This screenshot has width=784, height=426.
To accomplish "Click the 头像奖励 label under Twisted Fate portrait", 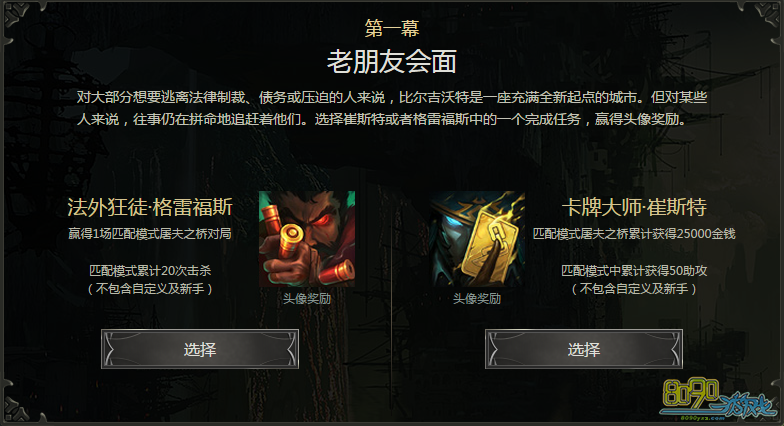I will point(477,299).
